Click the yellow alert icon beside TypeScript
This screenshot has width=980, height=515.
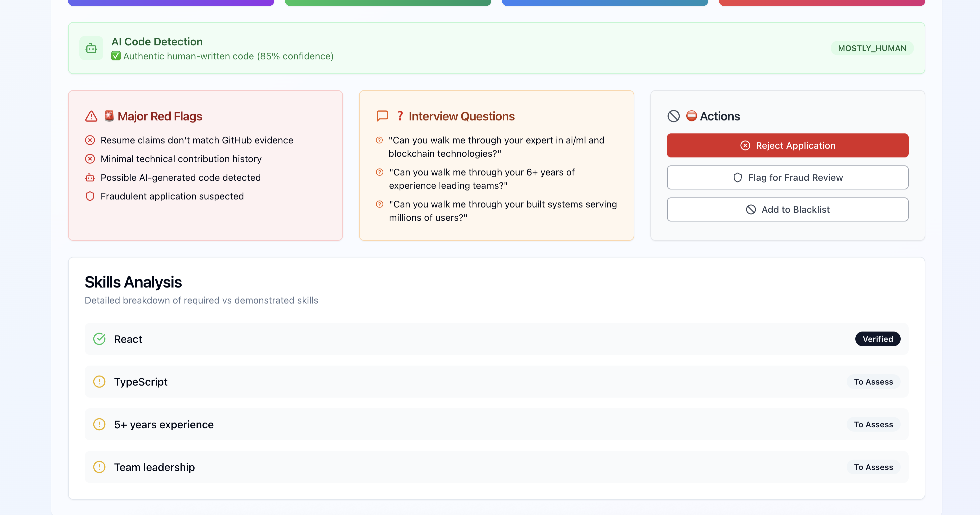tap(99, 381)
